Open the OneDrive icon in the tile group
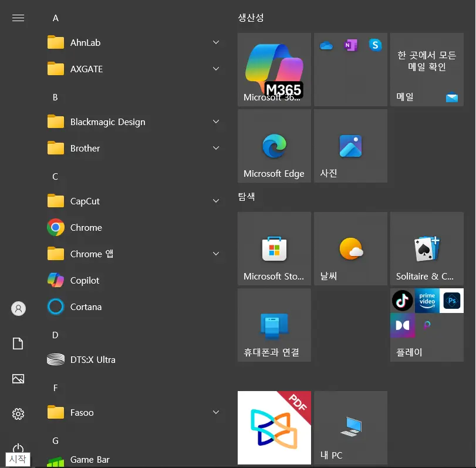476x468 pixels. click(x=326, y=45)
